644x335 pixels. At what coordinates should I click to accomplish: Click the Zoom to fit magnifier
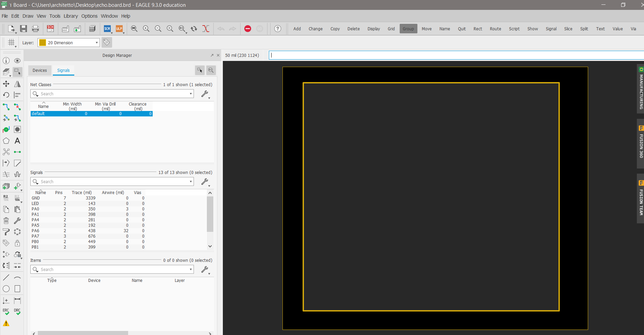click(x=134, y=29)
